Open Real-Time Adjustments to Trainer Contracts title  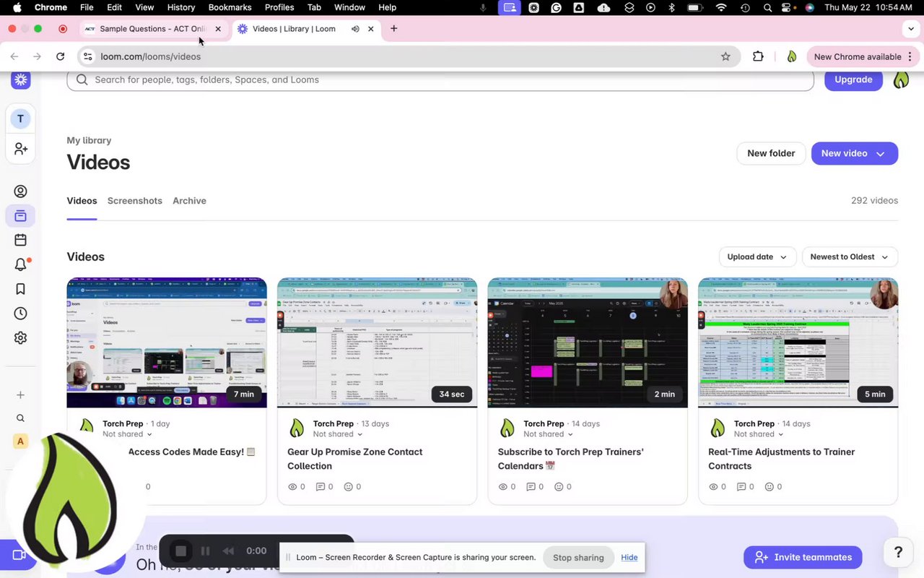click(781, 459)
